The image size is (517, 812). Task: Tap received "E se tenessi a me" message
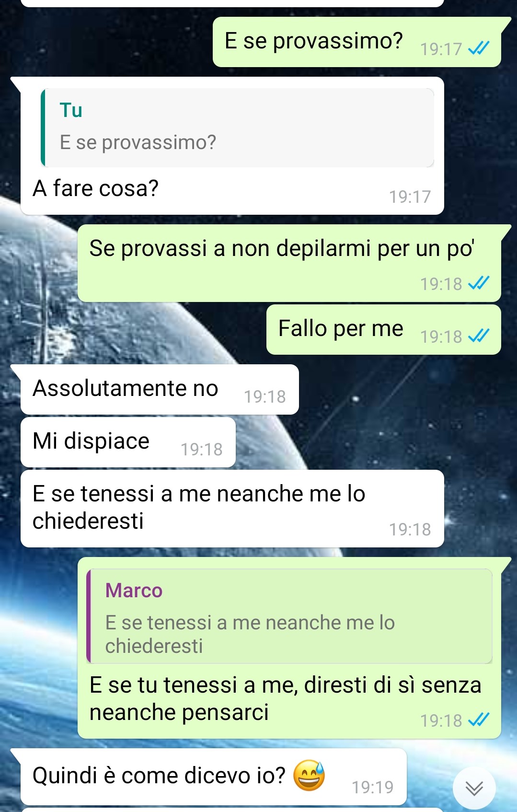tap(232, 509)
